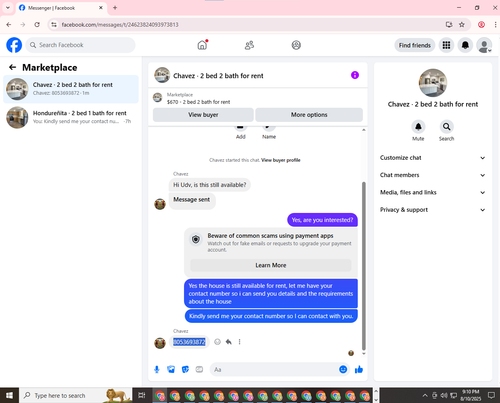Mute the conversation with bell icon
Image resolution: width=500 pixels, height=403 pixels.
(x=418, y=127)
